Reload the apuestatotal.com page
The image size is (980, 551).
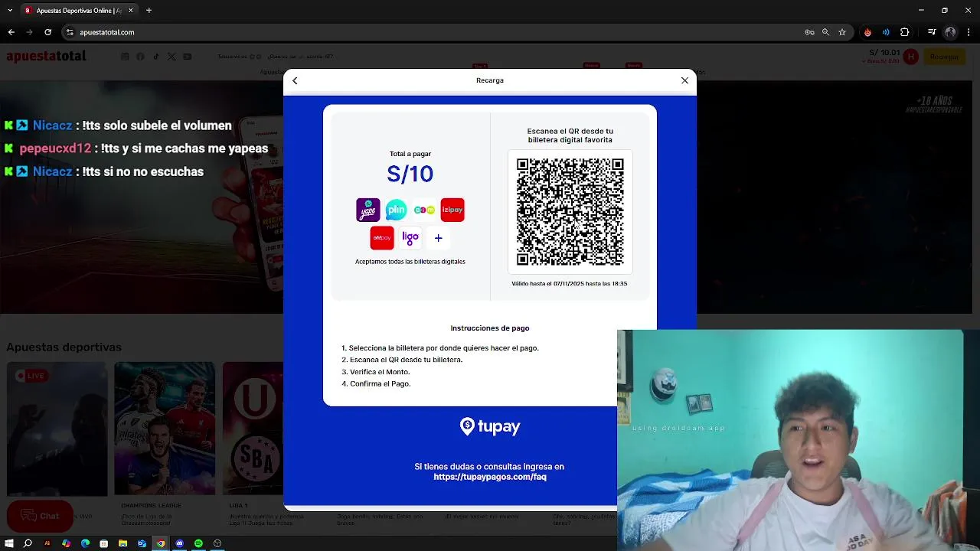click(x=47, y=32)
